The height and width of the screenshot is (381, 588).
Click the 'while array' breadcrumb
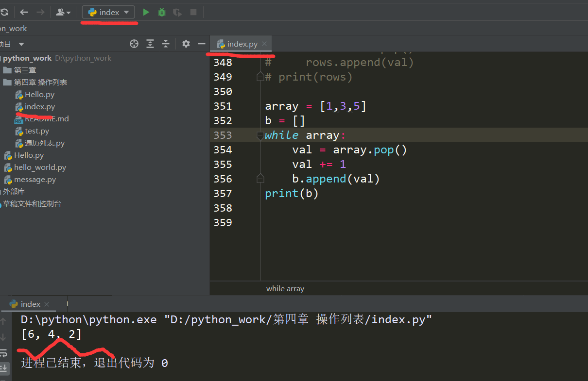coord(285,288)
